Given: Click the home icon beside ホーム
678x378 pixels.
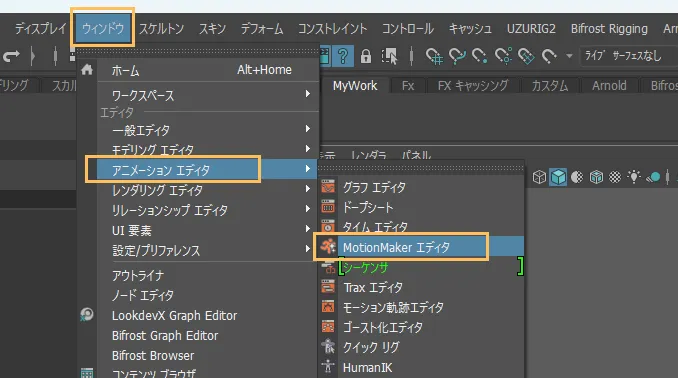Looking at the screenshot, I should point(87,70).
